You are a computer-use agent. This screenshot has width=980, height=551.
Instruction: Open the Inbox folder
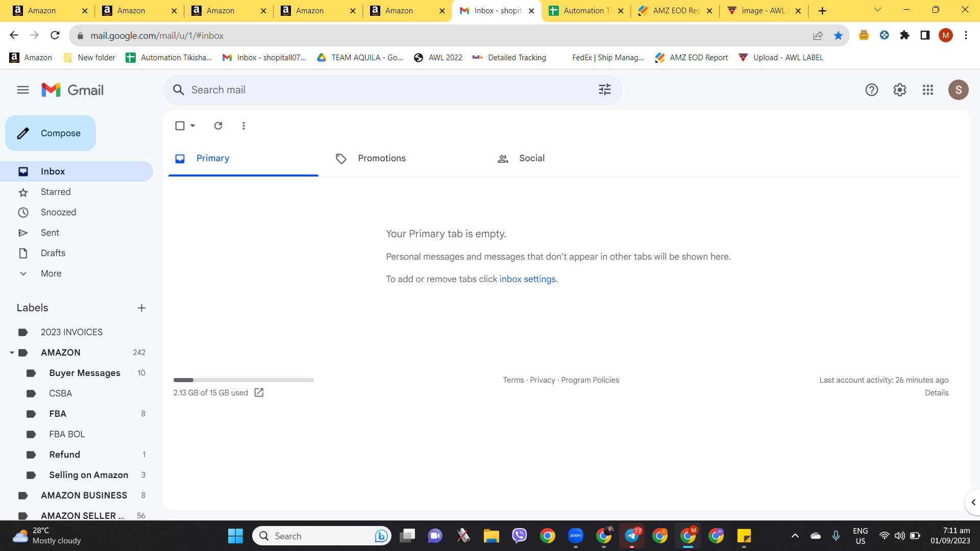coord(77,171)
